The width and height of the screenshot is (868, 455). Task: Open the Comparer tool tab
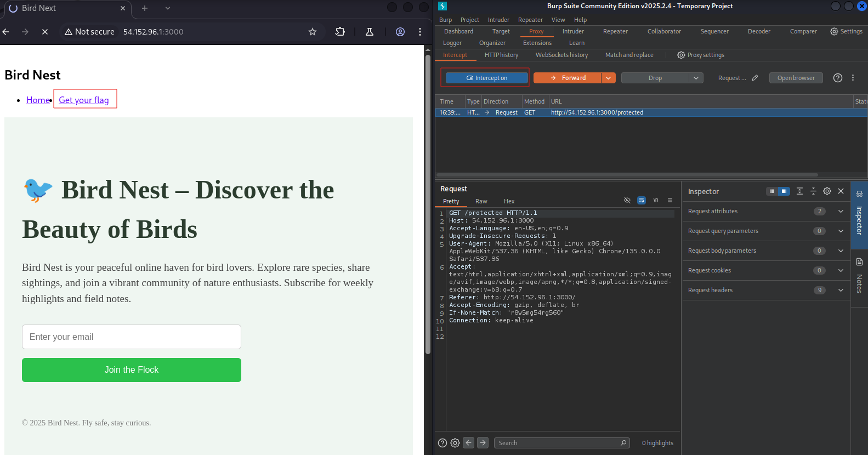pos(803,31)
